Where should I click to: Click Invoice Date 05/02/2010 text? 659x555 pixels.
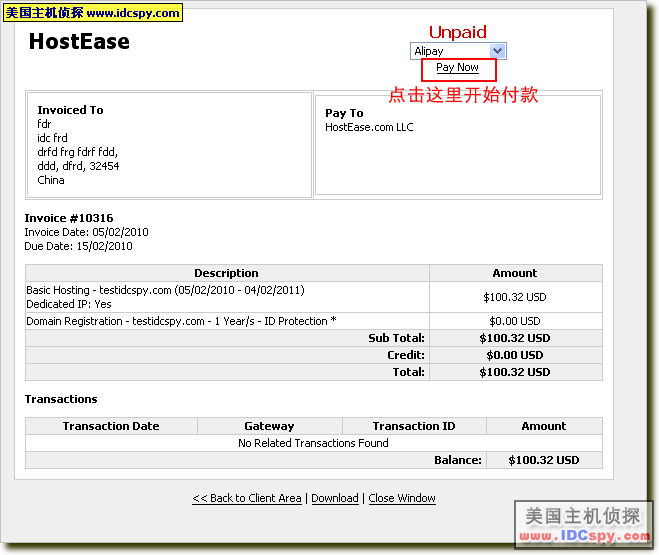point(87,232)
